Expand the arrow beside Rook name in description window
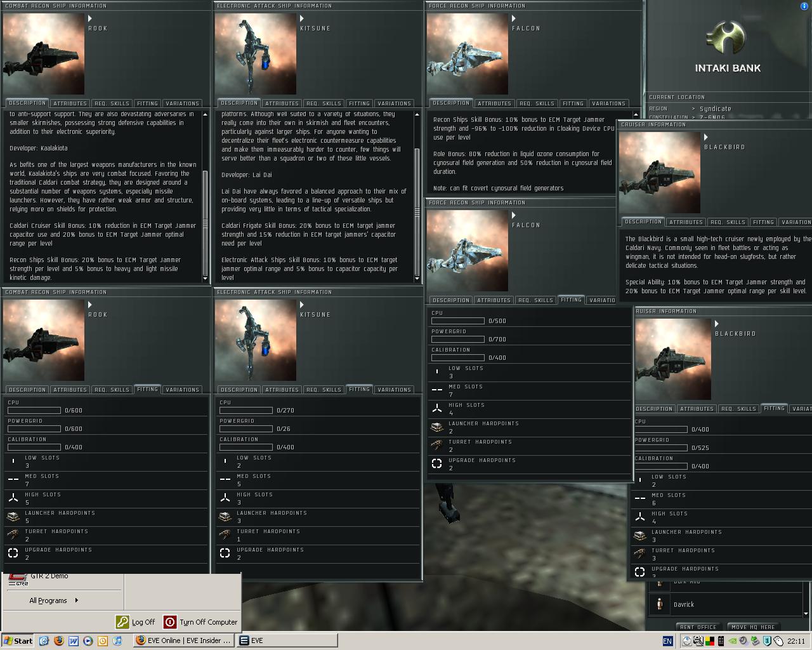 [x=90, y=18]
